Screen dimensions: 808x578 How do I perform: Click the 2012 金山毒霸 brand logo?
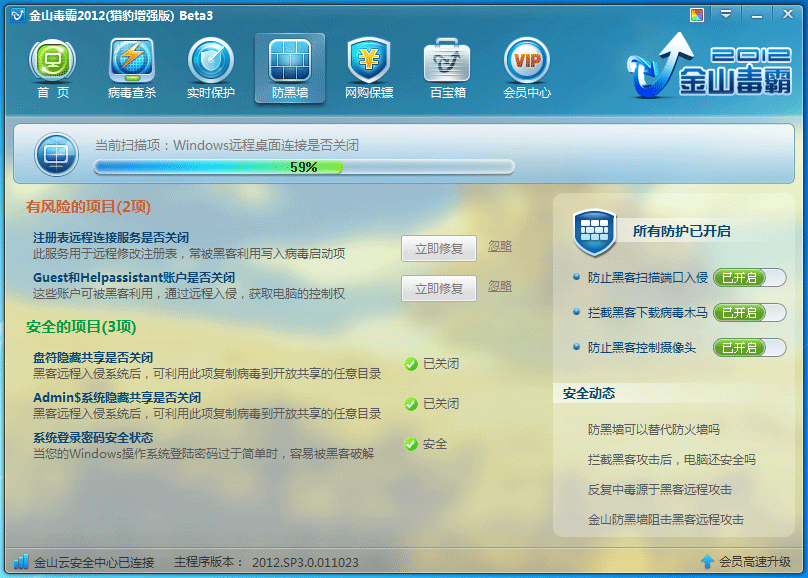tap(709, 66)
